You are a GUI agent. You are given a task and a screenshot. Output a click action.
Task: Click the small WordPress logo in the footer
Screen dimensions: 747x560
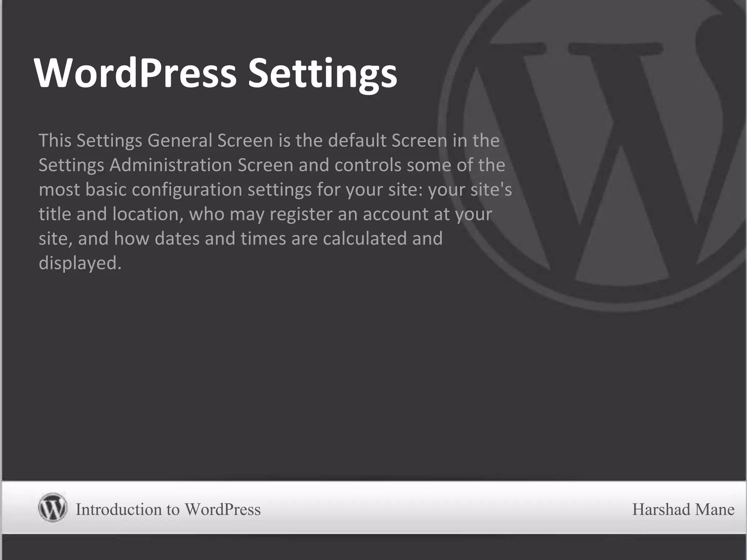coord(53,507)
